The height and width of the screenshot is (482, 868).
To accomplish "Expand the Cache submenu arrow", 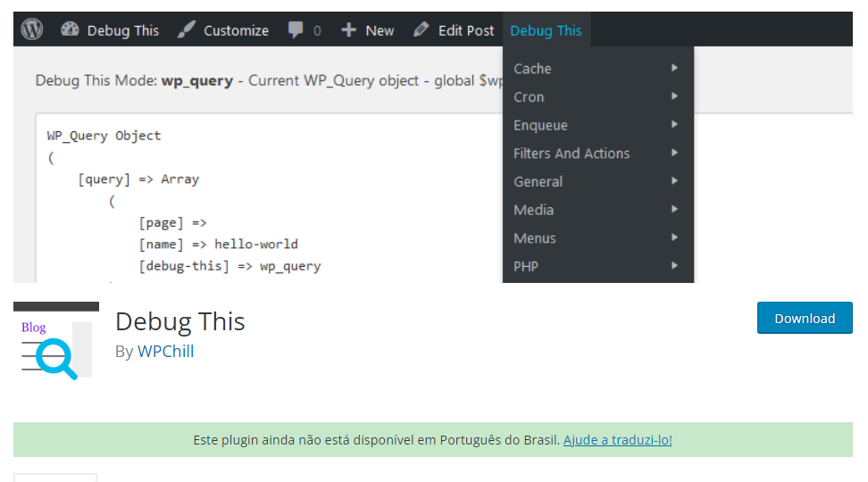I will (674, 68).
